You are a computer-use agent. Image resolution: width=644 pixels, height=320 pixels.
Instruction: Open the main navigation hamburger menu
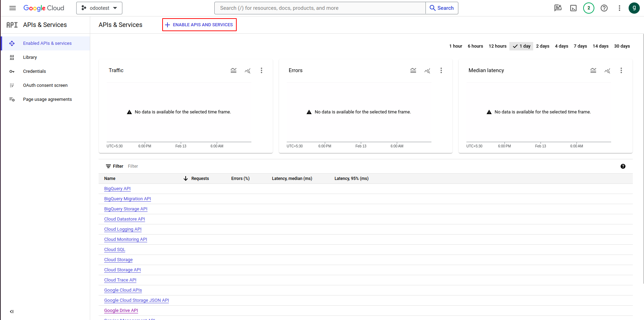coord(13,8)
